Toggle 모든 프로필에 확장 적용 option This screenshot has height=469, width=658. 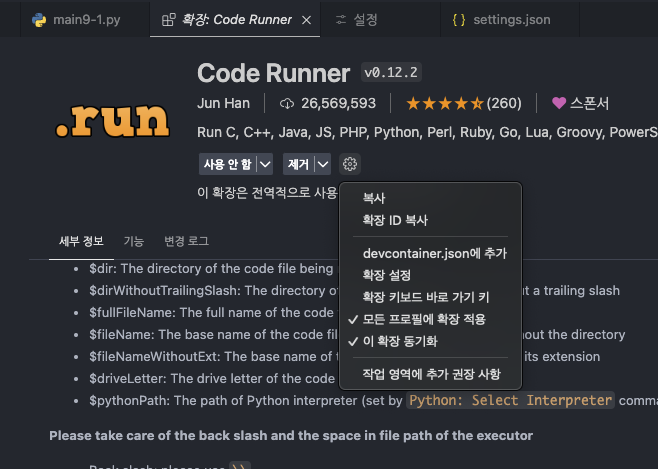(431, 319)
